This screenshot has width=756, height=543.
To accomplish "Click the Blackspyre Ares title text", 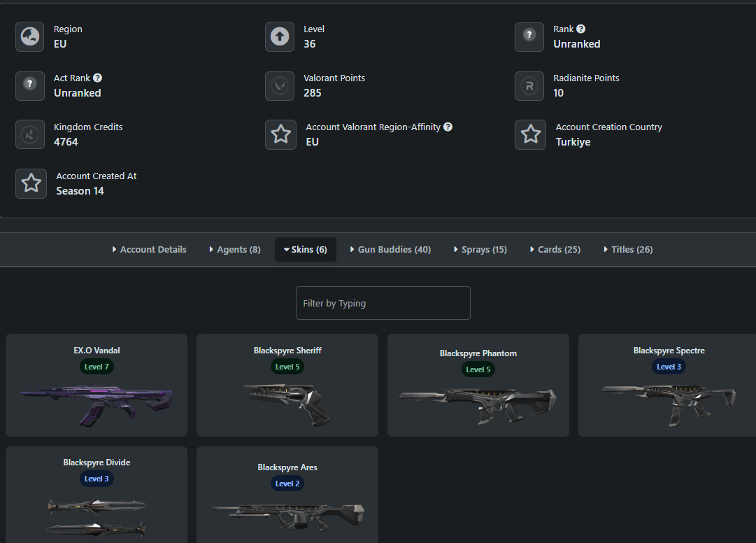I will [287, 467].
